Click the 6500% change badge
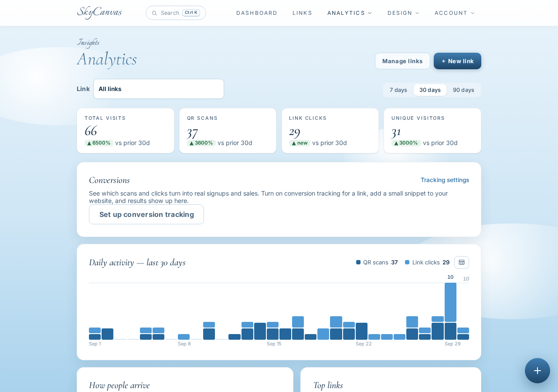This screenshot has width=558, height=392. pos(99,143)
